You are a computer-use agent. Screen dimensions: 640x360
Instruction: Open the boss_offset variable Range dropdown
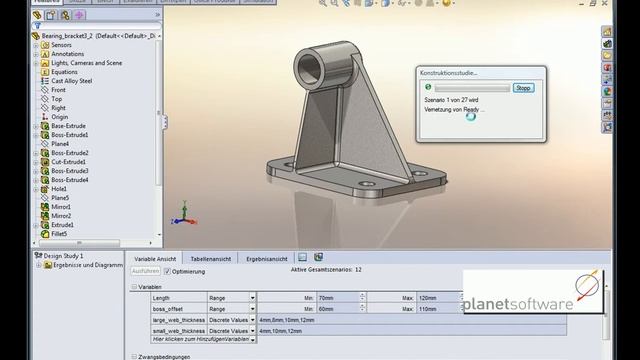252,309
